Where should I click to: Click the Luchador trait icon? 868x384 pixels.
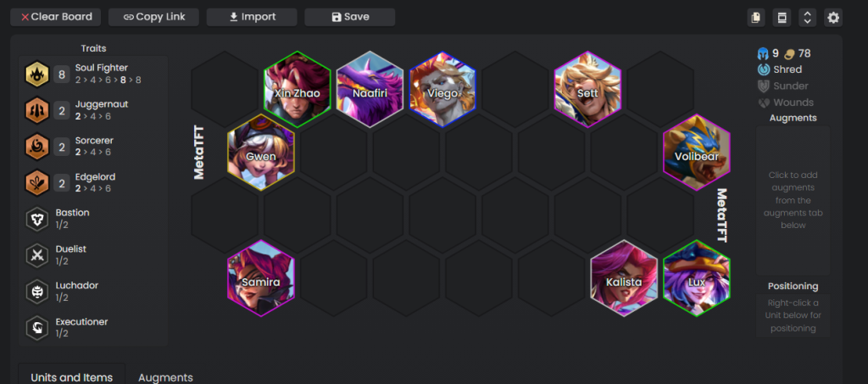37,292
